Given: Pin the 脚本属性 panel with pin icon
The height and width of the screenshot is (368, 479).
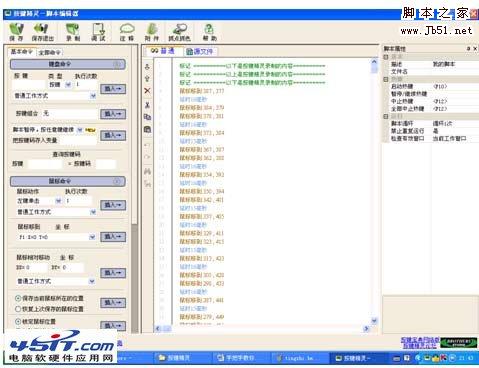Looking at the screenshot, I should point(468,49).
